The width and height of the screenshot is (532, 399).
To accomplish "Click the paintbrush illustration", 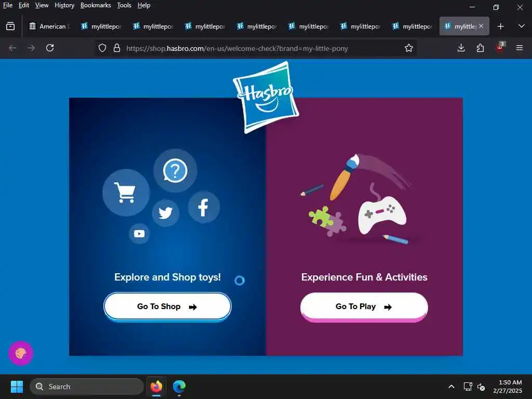I will coord(345,177).
